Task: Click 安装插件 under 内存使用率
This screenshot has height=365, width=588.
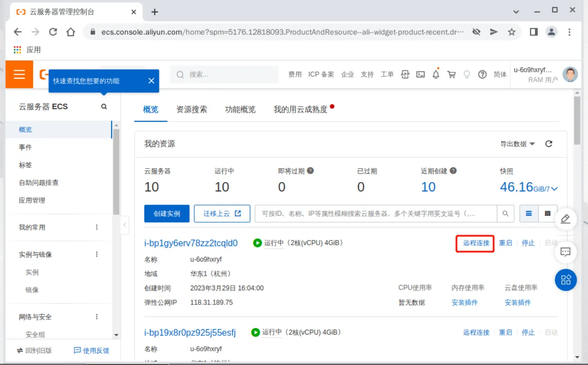Action: tap(465, 303)
